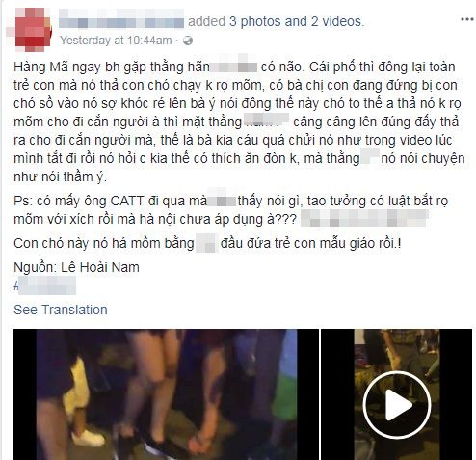Screen dimensions: 476x460
Task: Click the post paragraph starting 'Hàng Mã ngay'
Action: pyautogui.click(x=239, y=122)
